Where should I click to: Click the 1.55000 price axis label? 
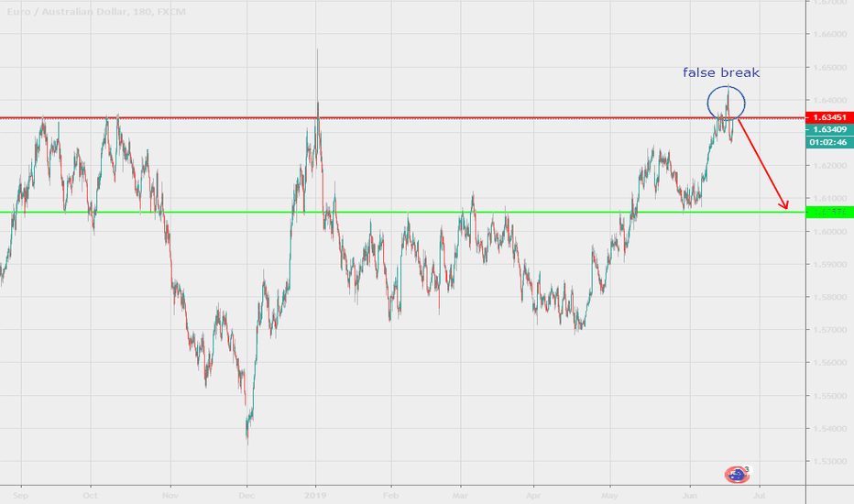(830, 396)
